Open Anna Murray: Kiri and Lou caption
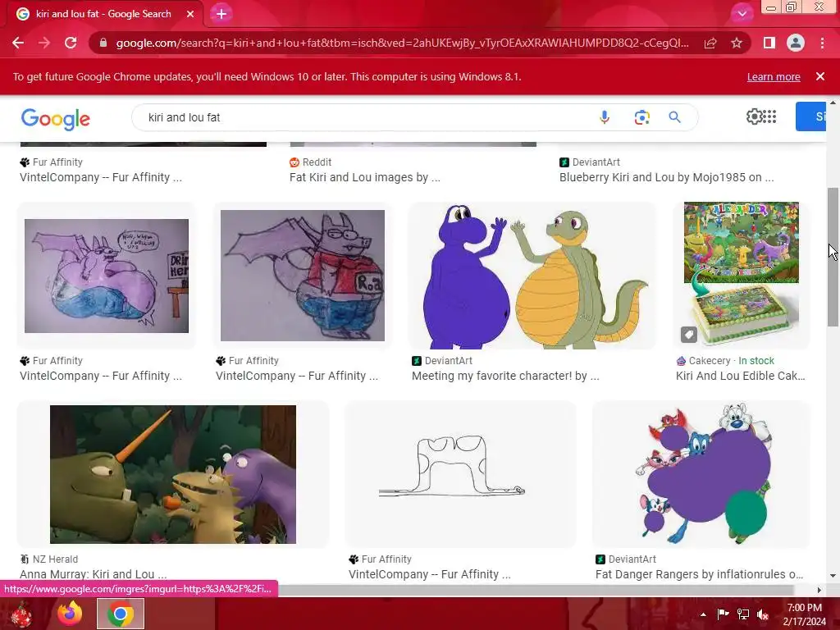840x630 pixels. tap(94, 574)
